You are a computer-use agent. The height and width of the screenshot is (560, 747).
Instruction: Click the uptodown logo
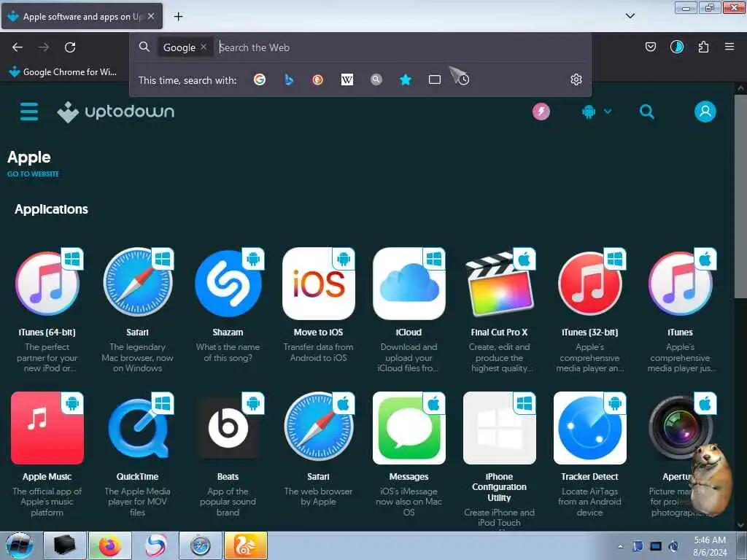(116, 112)
